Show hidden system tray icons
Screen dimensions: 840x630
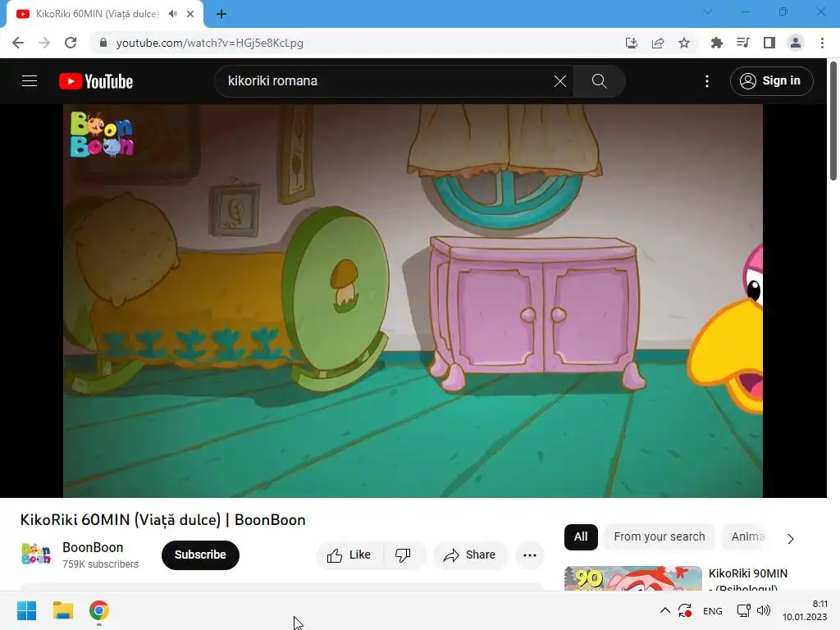click(x=664, y=610)
